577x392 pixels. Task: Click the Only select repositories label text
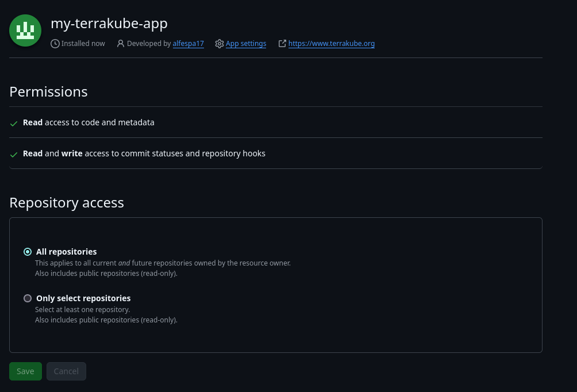pos(83,298)
